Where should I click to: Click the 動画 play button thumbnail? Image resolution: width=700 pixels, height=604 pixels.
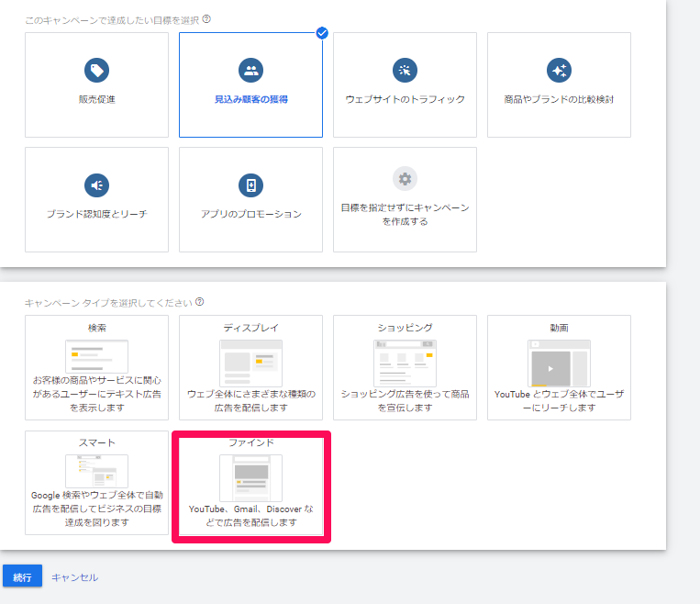pos(550,368)
